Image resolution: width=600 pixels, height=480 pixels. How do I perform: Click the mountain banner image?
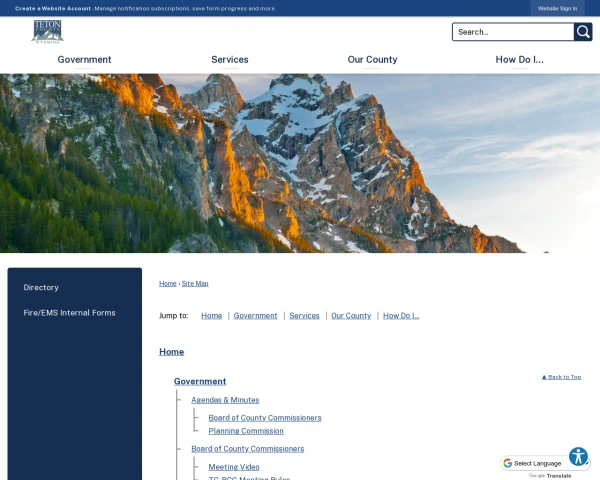(300, 163)
